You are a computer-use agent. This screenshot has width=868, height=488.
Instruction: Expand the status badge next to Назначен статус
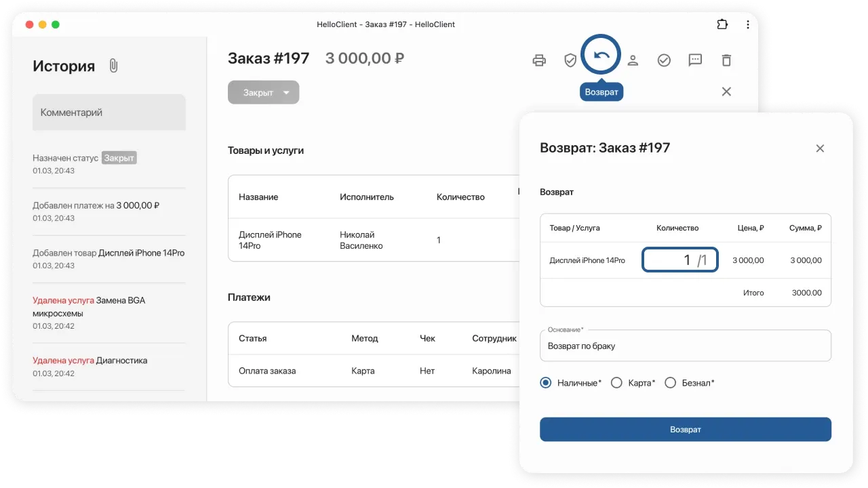[x=119, y=157]
